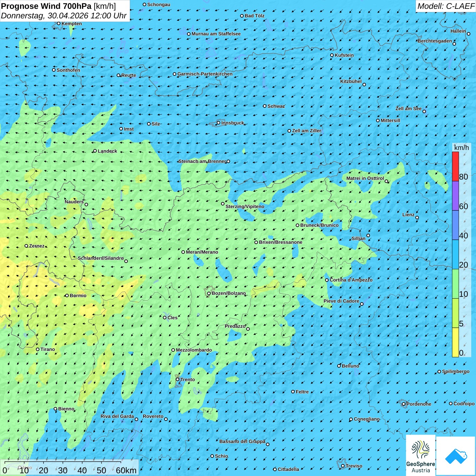This screenshot has width=476, height=476.
Task: Click the purple 60 km/h legend segment
Action: click(x=455, y=196)
